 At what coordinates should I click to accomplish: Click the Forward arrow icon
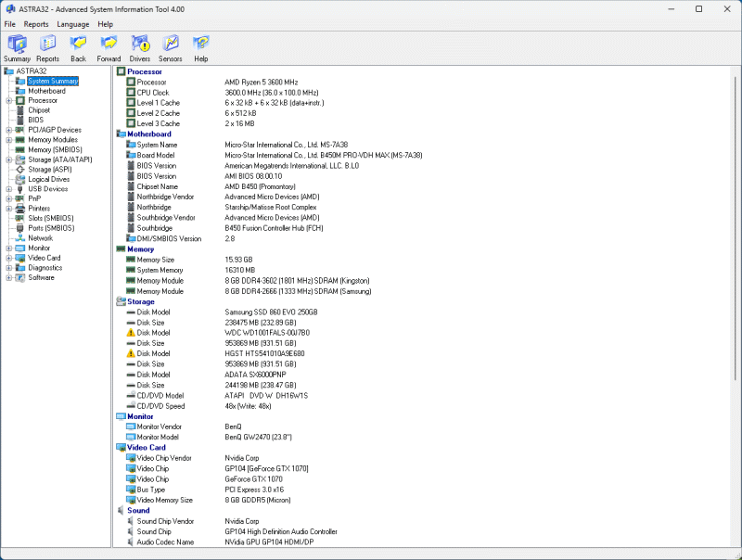tap(109, 47)
